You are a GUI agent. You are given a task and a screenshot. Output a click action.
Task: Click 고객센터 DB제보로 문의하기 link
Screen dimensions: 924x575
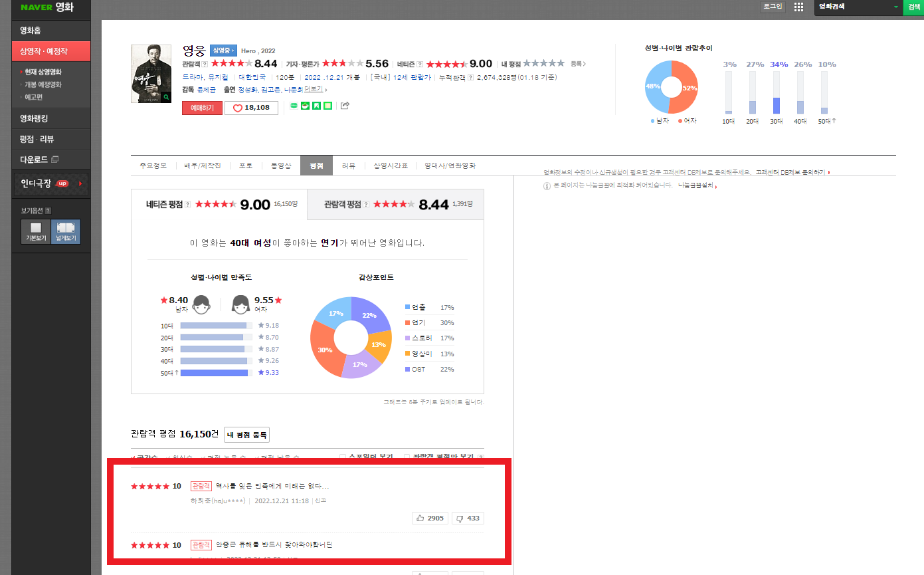(791, 172)
